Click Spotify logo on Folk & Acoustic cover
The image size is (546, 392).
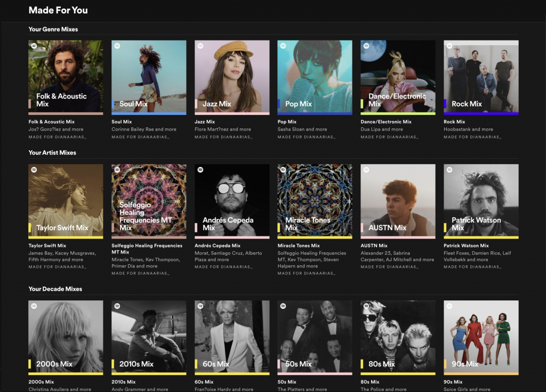click(x=34, y=46)
